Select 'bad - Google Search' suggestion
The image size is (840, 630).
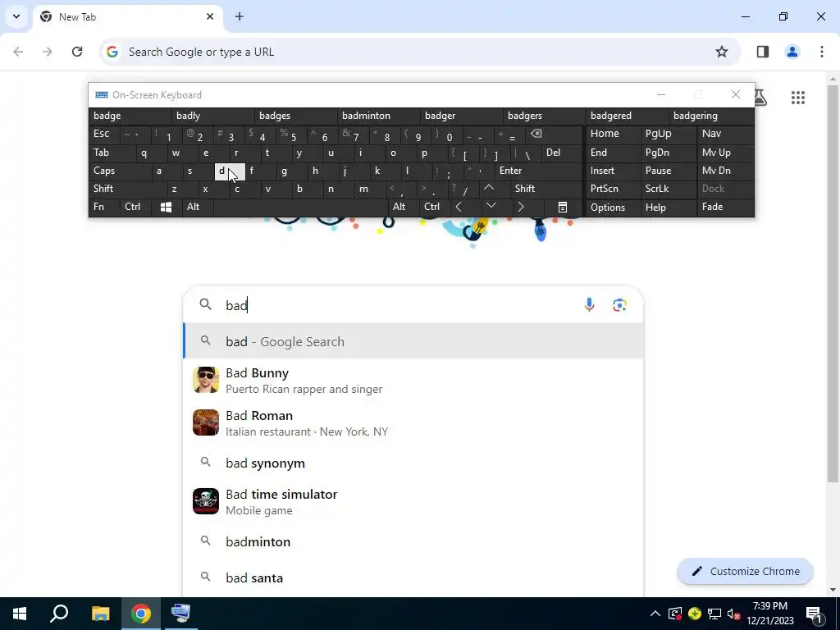(413, 341)
